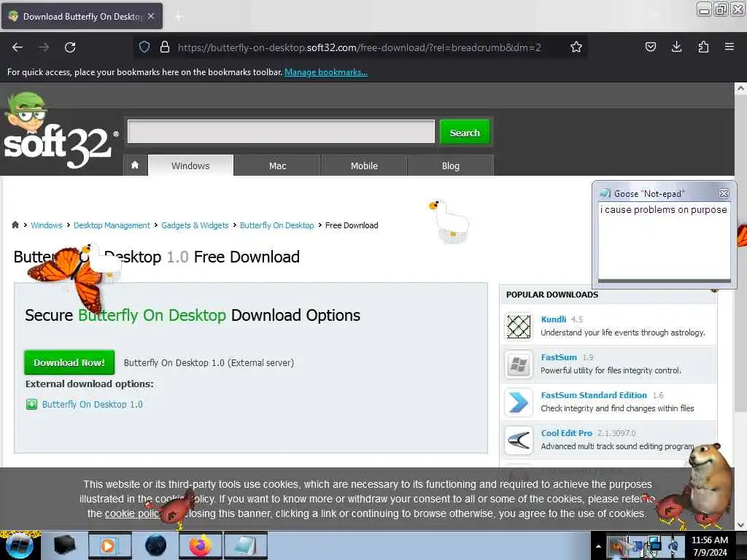Open the Butterfly On Desktop 1.0 external link
This screenshot has height=560, width=747.
93,404
